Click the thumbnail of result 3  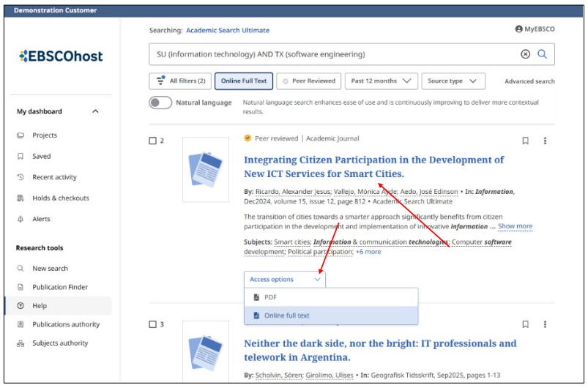coord(206,351)
